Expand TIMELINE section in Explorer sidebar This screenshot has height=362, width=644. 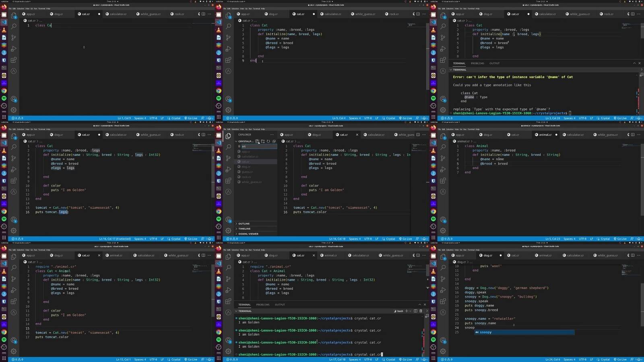255,229
